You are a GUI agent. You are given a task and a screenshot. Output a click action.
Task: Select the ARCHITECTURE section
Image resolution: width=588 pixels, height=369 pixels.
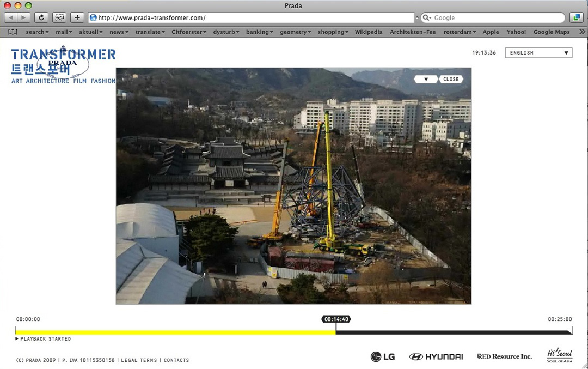pyautogui.click(x=47, y=81)
